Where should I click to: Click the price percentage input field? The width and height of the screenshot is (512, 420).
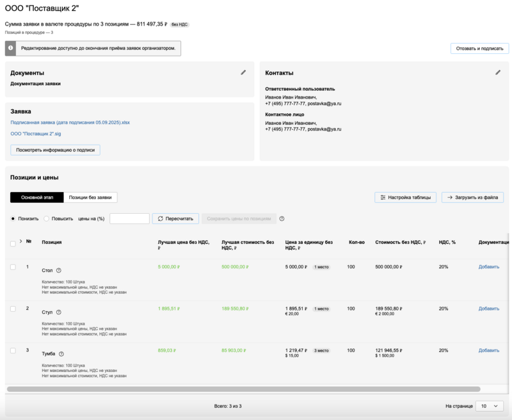(x=129, y=218)
